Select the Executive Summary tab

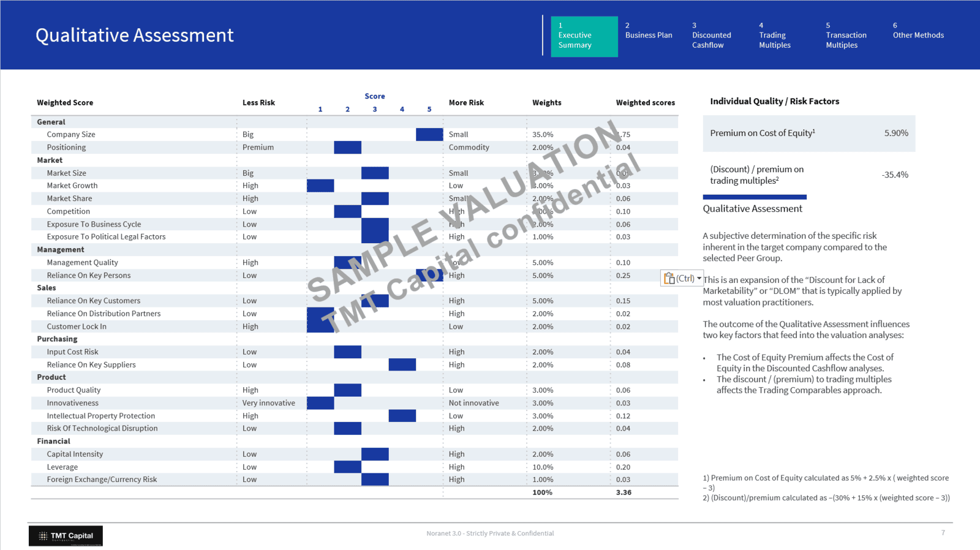584,36
